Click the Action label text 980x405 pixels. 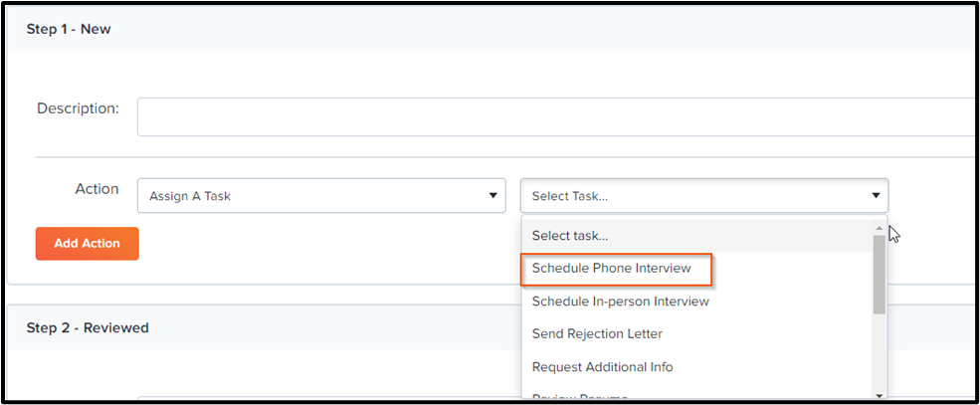tap(97, 189)
